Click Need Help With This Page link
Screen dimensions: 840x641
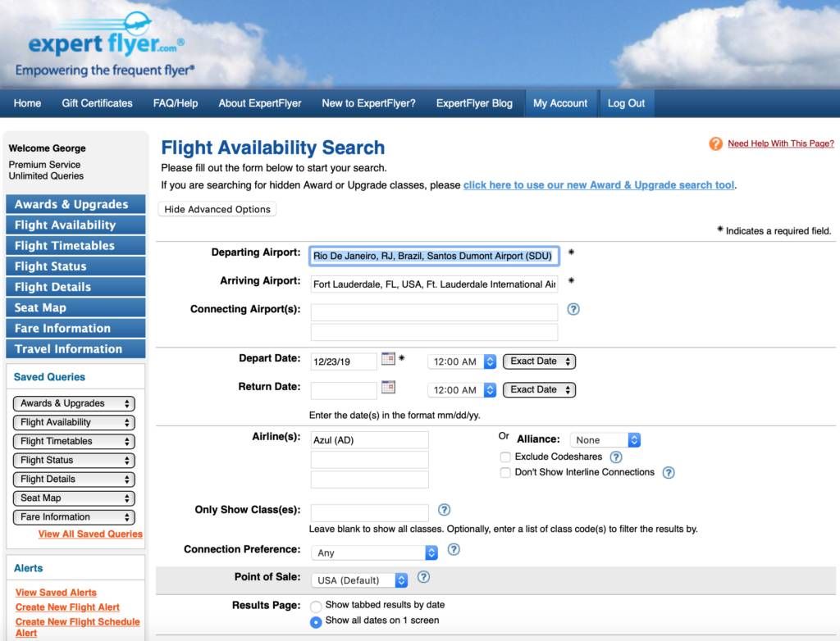click(781, 143)
